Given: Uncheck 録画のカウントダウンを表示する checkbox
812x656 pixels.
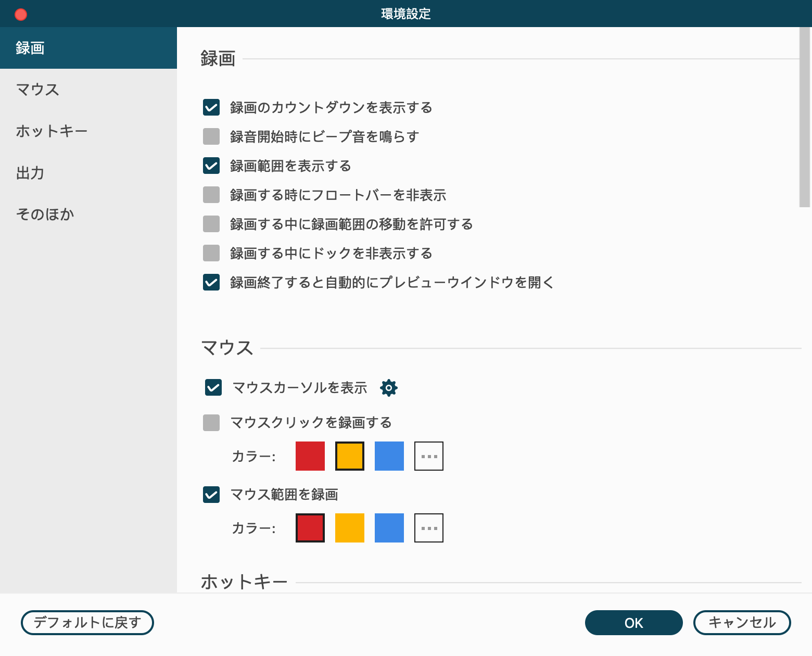Looking at the screenshot, I should pos(211,108).
